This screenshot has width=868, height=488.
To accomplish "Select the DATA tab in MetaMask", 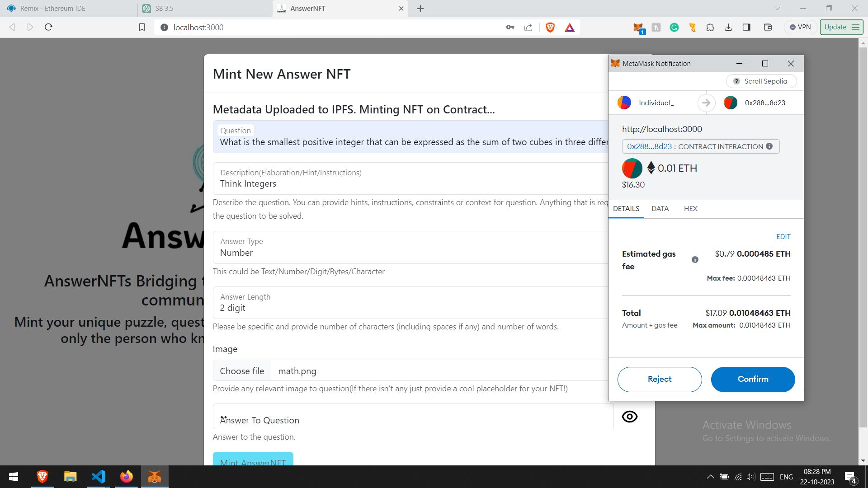I will pyautogui.click(x=660, y=209).
